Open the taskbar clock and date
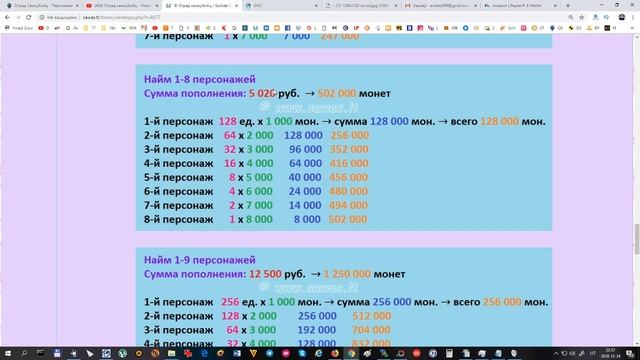 pyautogui.click(x=610, y=353)
